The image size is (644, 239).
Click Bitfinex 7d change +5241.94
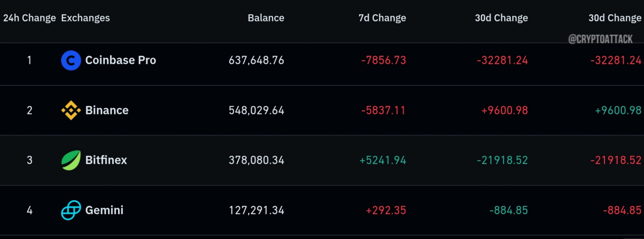(x=383, y=160)
